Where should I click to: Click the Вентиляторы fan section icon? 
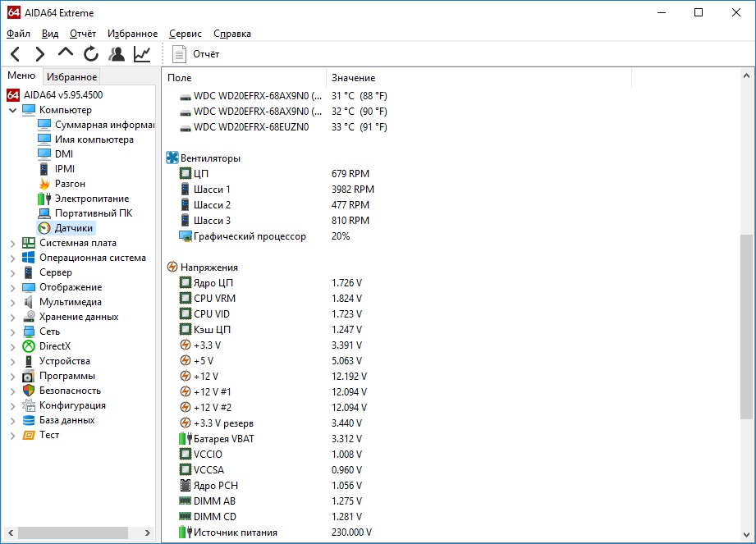tap(172, 158)
